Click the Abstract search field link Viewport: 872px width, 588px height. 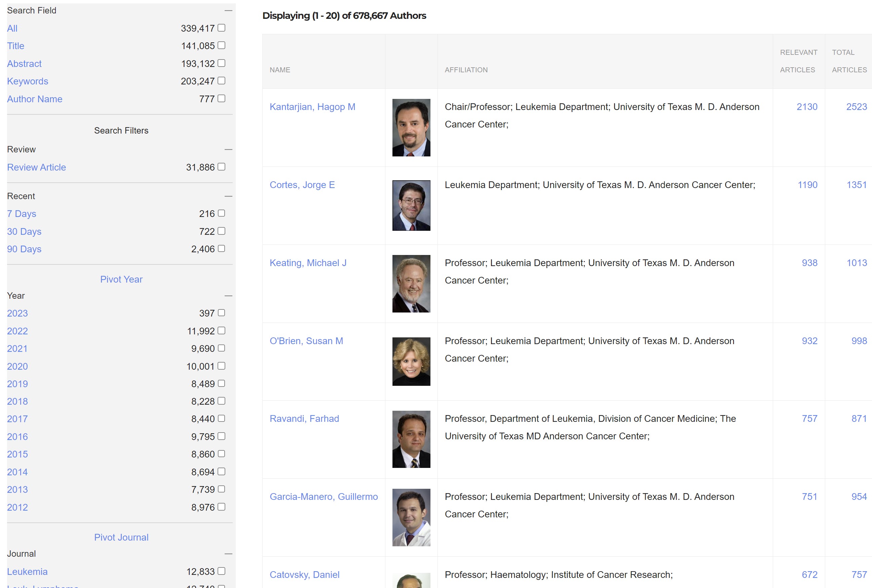pos(24,64)
